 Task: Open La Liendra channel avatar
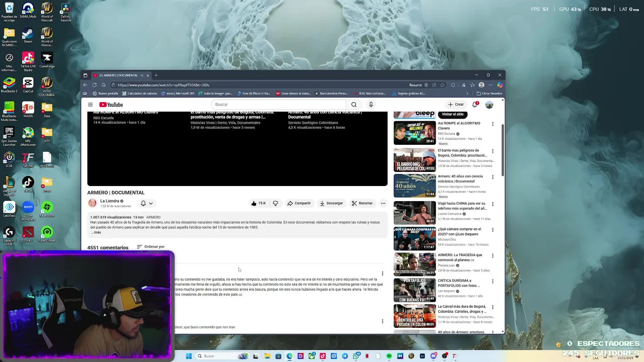tap(92, 203)
